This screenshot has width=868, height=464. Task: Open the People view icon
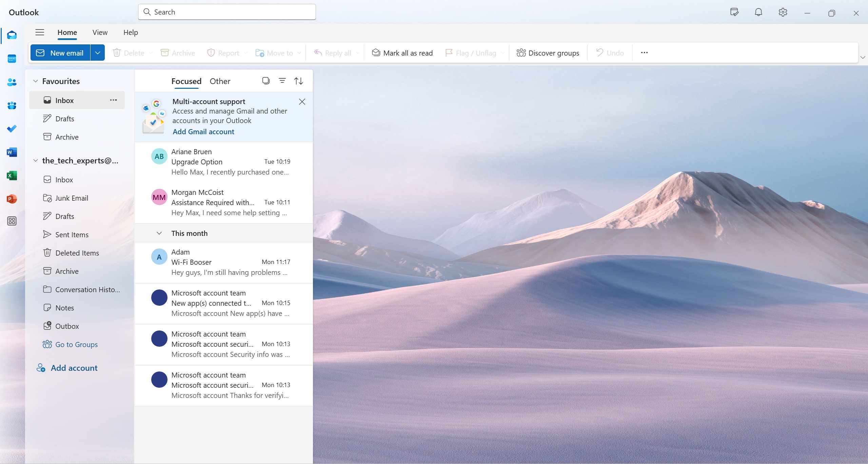12,82
